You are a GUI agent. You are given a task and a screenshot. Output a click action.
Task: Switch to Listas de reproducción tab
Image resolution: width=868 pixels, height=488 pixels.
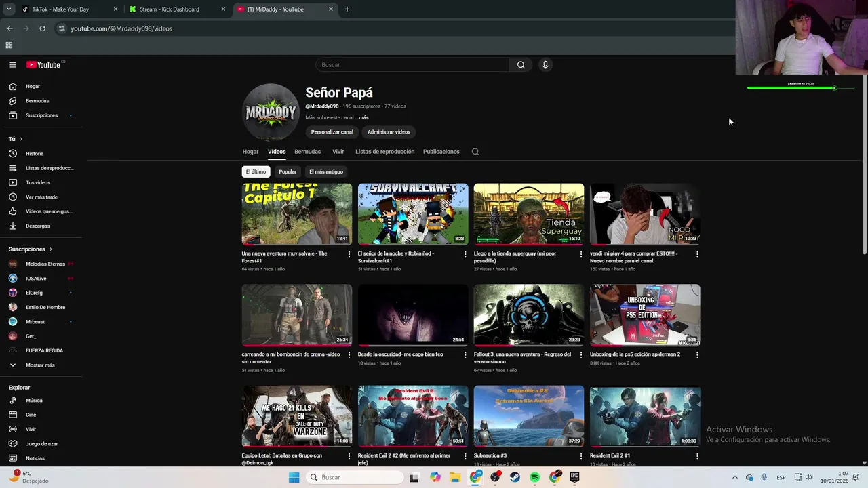click(x=384, y=152)
